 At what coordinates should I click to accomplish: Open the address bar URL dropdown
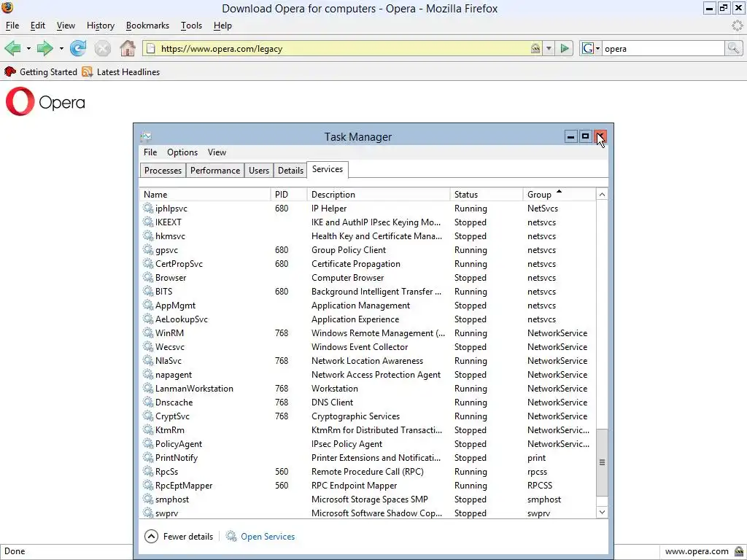pyautogui.click(x=549, y=48)
